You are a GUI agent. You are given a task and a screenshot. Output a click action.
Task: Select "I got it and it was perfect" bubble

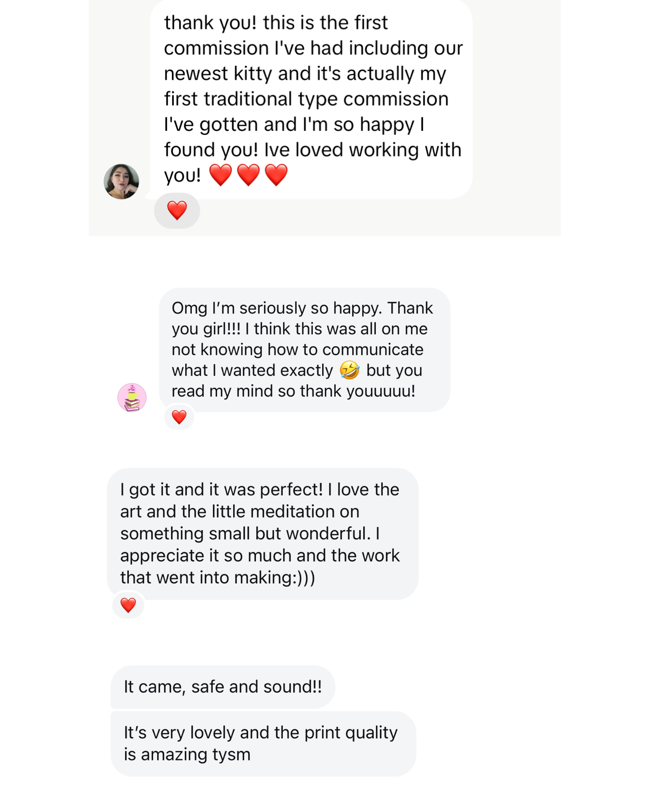point(262,533)
